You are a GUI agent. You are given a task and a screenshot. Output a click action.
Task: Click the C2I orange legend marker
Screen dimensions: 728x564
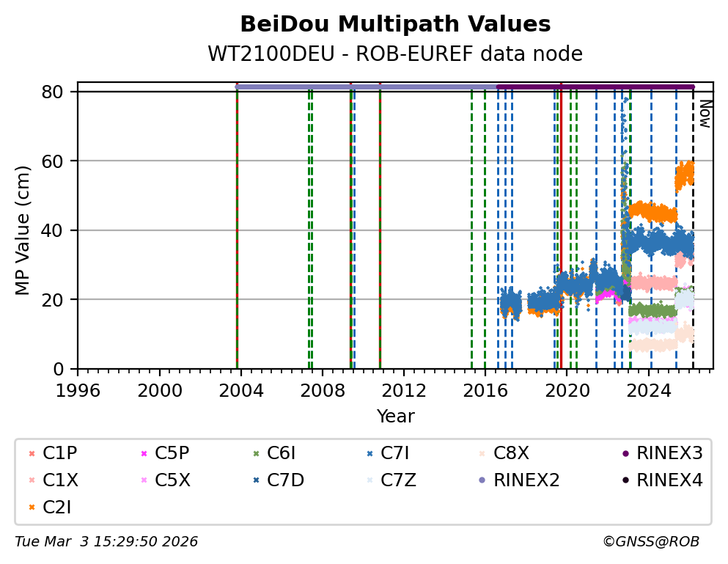pos(30,507)
